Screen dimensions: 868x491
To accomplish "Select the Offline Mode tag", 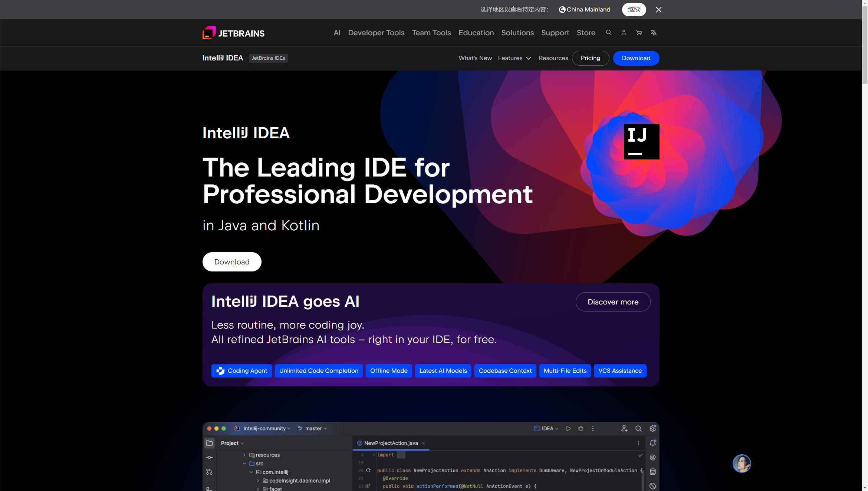I will click(x=389, y=371).
